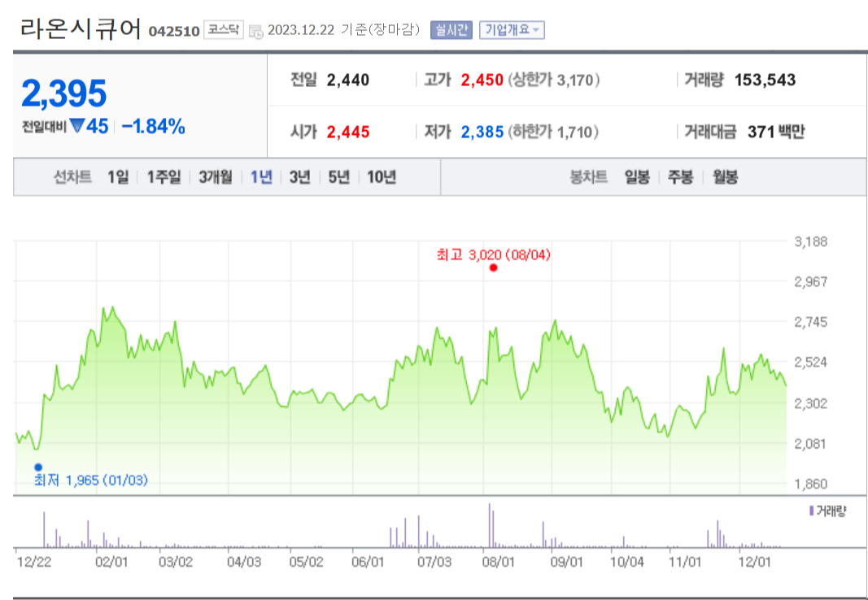
Task: Click the 상한가 3,170 text
Action: click(553, 80)
